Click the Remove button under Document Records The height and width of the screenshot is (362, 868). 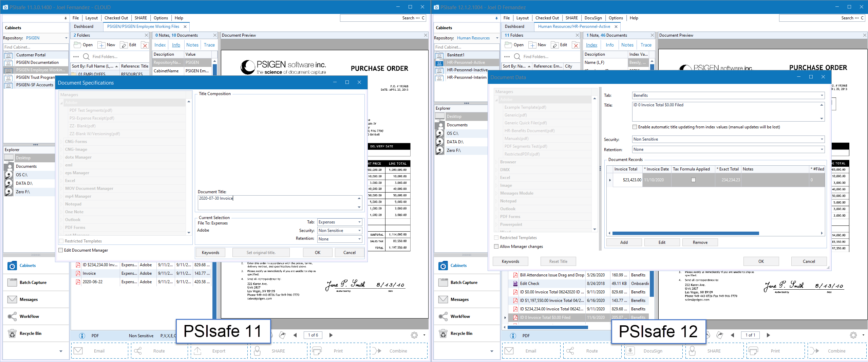click(x=700, y=242)
